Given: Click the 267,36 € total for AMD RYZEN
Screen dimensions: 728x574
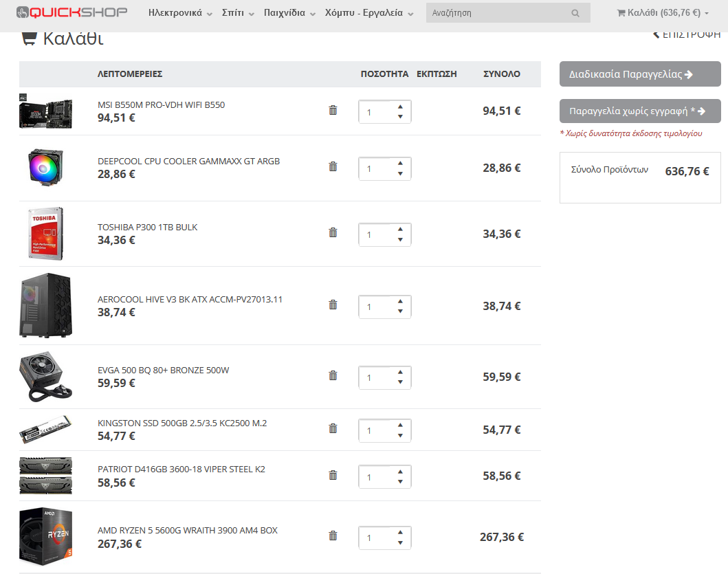Looking at the screenshot, I should 501,537.
